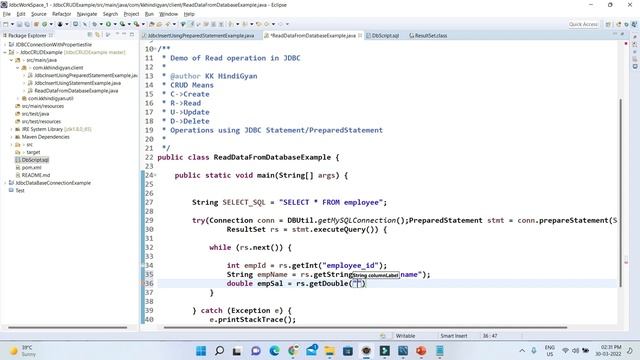Click the editor vertical scrollbar
640x360 pixels.
click(x=621, y=192)
